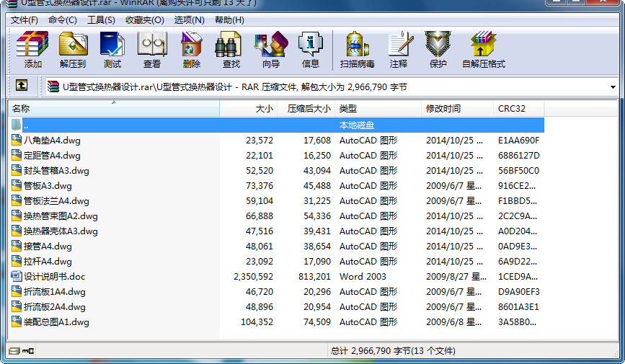Select file 换热管束图A2.dwg

(61, 216)
